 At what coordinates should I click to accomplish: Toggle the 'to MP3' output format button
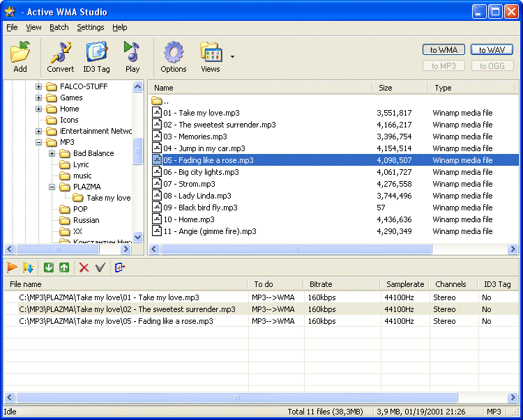click(444, 65)
